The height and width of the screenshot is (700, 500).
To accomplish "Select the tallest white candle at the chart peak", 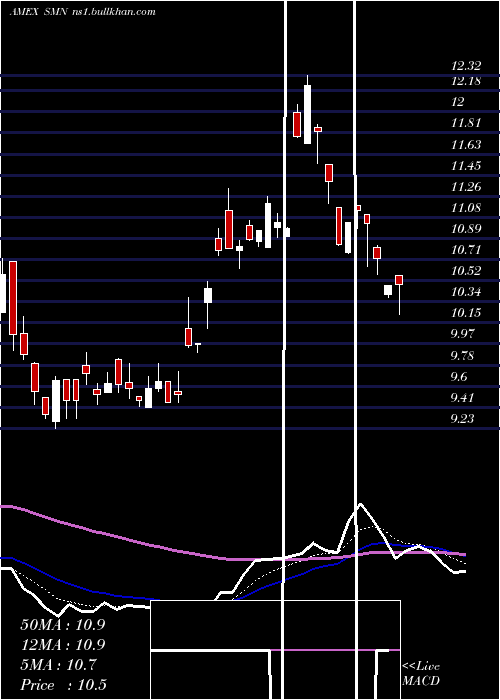I will 308,114.
